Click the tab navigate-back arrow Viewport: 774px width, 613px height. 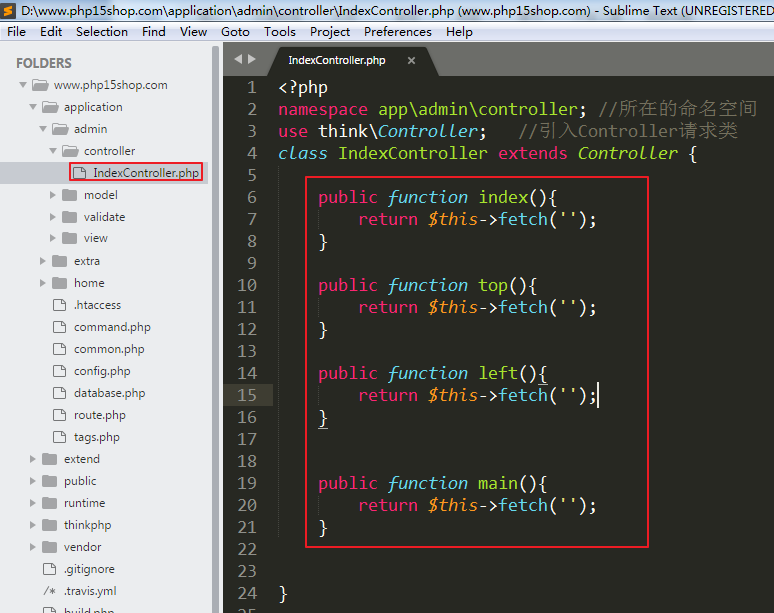point(238,60)
